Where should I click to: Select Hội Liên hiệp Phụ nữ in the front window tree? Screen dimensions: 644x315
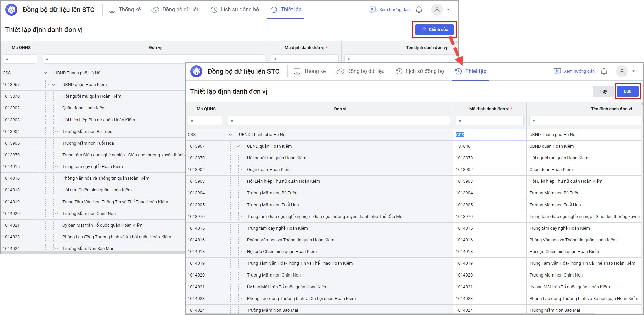pyautogui.click(x=284, y=181)
